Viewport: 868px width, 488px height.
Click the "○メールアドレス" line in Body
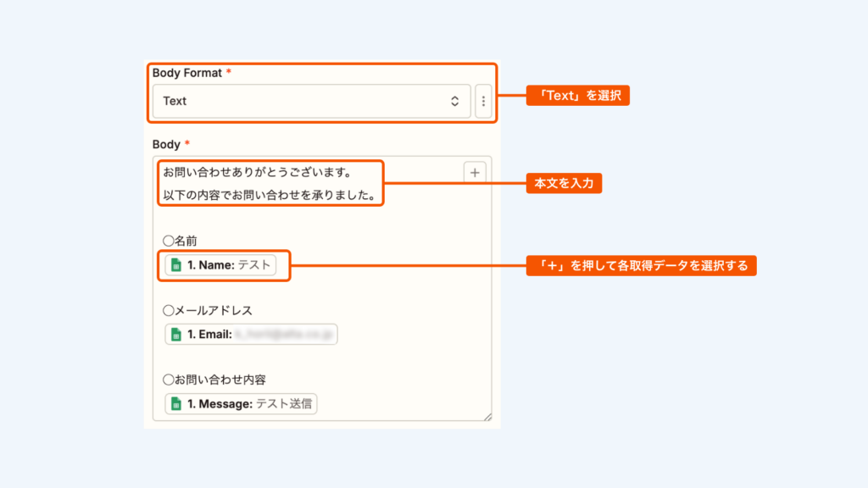click(x=207, y=311)
